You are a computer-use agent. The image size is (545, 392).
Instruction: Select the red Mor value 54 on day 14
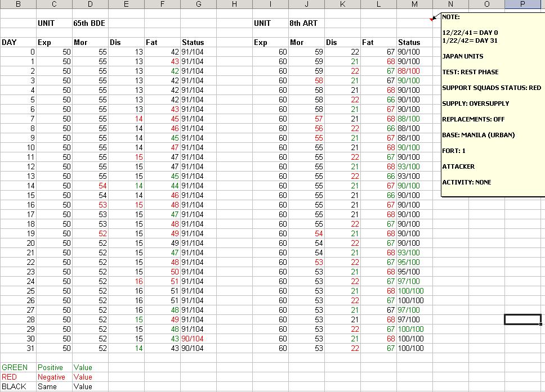tap(90, 186)
